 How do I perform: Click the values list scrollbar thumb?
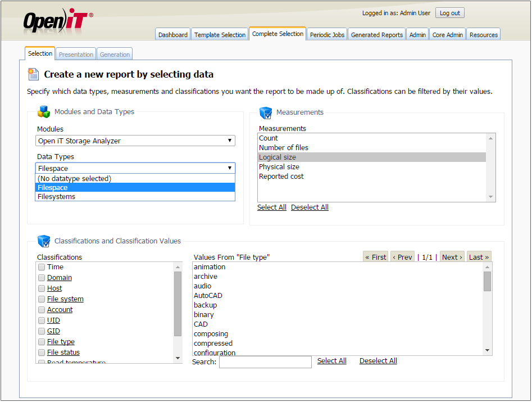[487, 282]
